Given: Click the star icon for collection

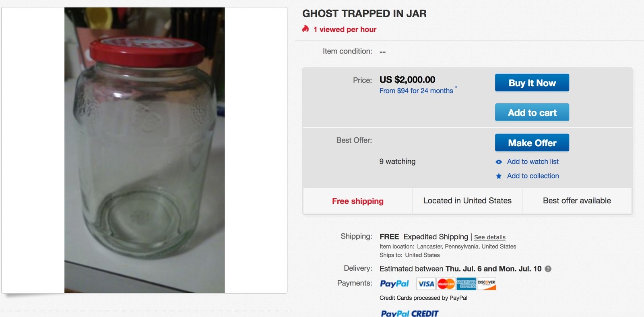Looking at the screenshot, I should coord(499,176).
